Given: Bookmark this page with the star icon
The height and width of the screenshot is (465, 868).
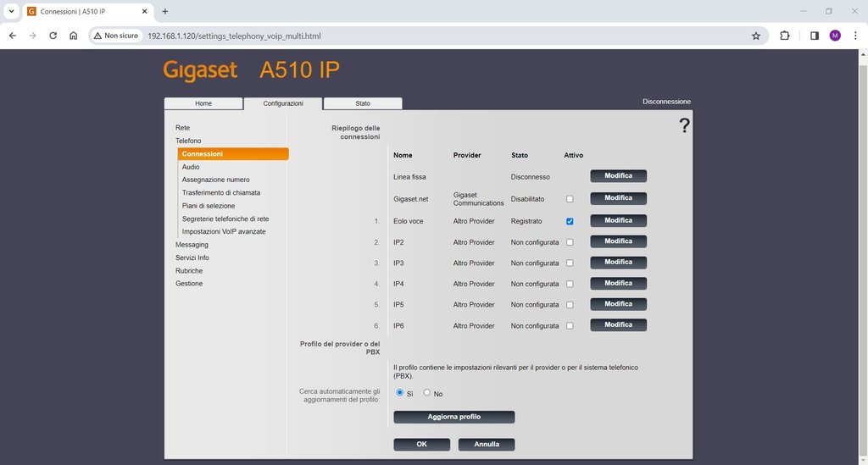Looking at the screenshot, I should pyautogui.click(x=755, y=36).
